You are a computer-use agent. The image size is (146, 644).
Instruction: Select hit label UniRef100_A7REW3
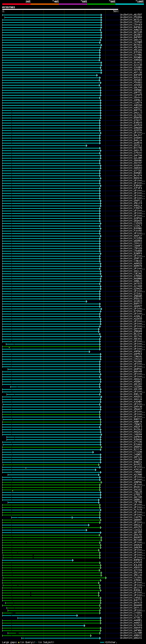pyautogui.click(x=131, y=276)
